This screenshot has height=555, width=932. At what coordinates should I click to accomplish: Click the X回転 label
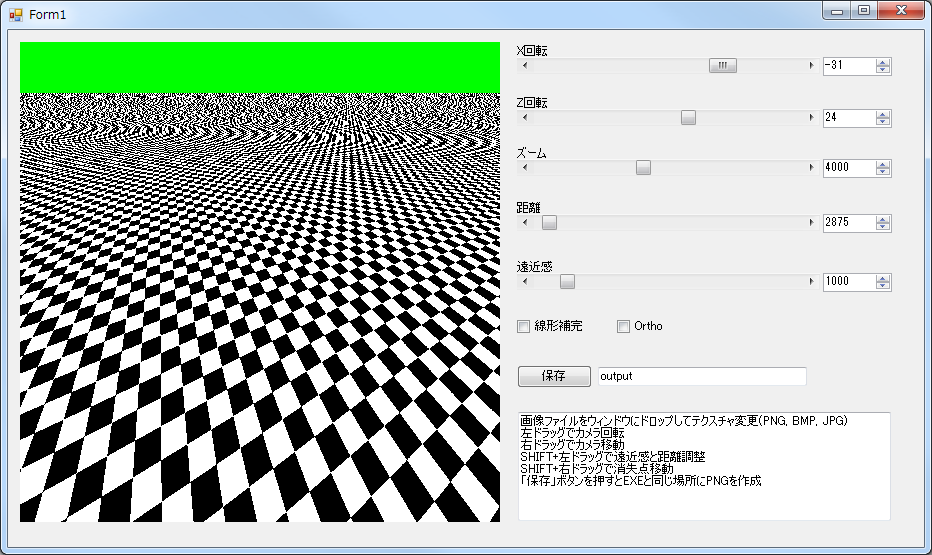pos(532,51)
